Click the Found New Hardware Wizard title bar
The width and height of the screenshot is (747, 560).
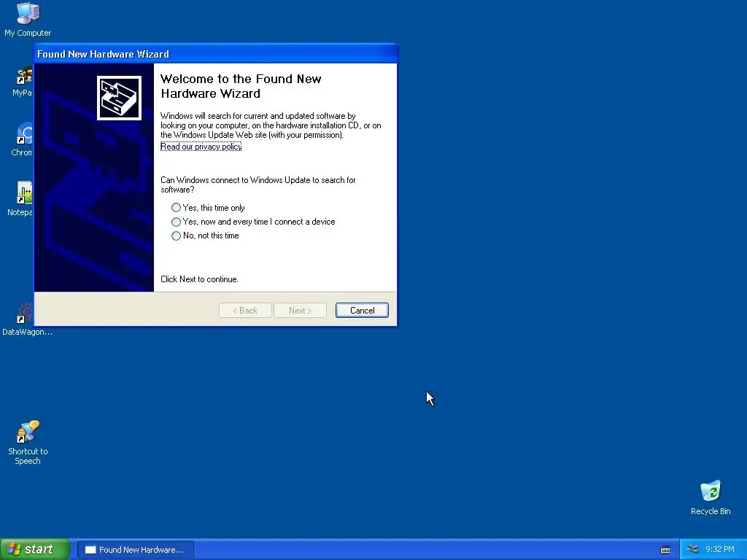point(215,54)
